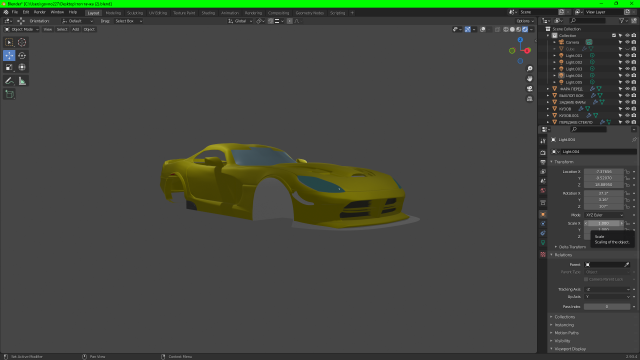Click the red X axis on the navigation gizmo
The height and width of the screenshot is (360, 640).
(x=527, y=51)
